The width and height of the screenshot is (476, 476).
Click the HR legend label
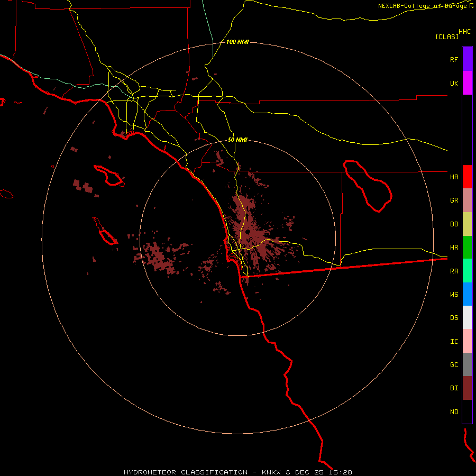tap(454, 248)
